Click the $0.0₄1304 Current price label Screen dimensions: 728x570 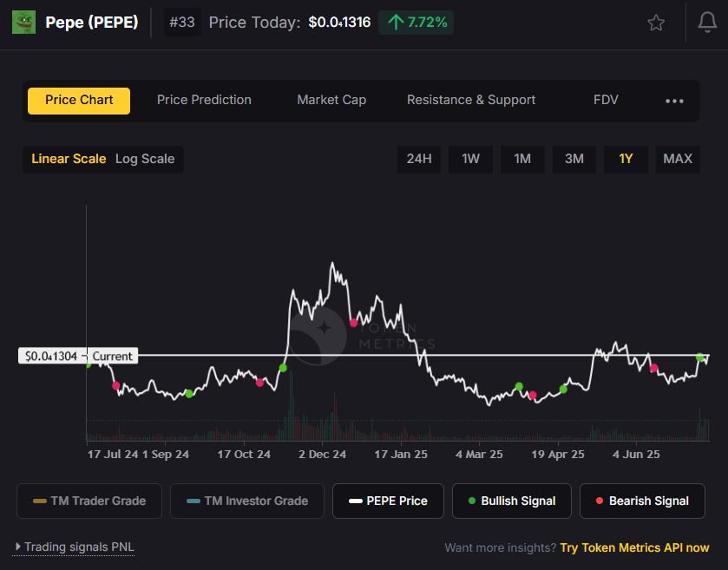pos(78,356)
